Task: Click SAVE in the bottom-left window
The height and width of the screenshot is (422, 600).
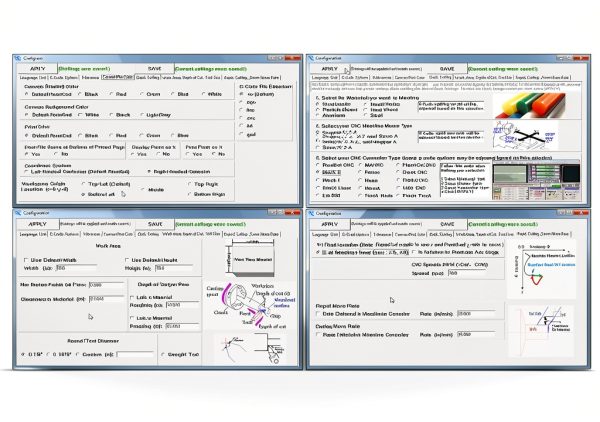Action: pos(155,224)
